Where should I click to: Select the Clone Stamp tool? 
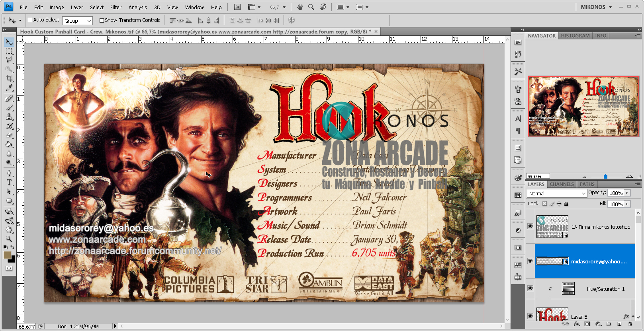tap(9, 117)
